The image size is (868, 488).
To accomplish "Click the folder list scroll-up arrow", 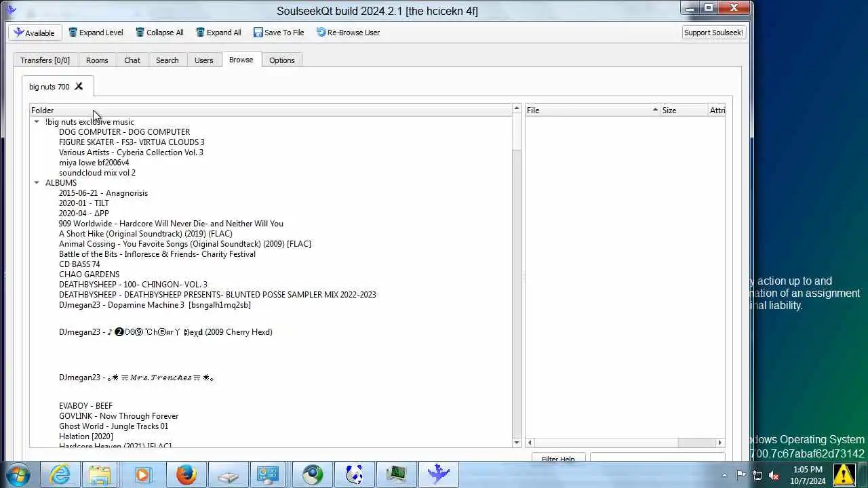I will pos(517,109).
